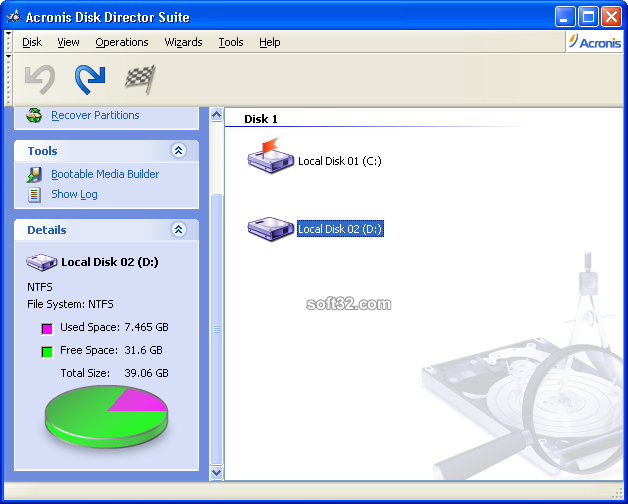Image resolution: width=628 pixels, height=504 pixels.
Task: Click the drive icon in Details panel
Action: click(x=42, y=262)
